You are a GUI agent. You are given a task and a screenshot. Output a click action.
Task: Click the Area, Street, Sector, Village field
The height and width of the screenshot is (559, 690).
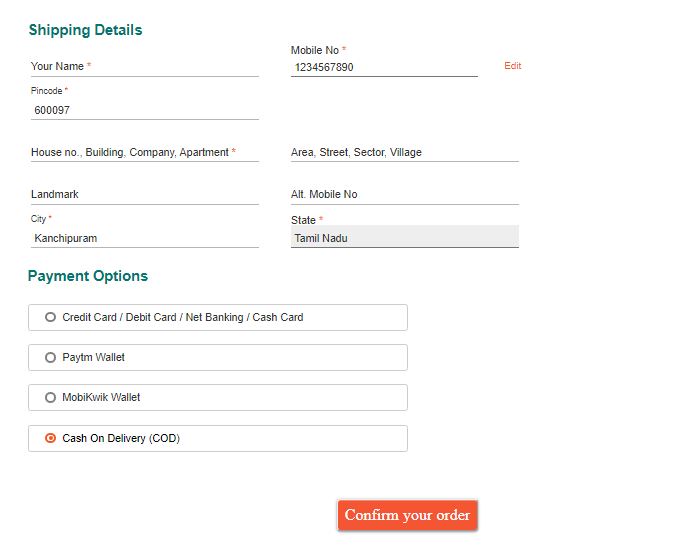coord(405,152)
